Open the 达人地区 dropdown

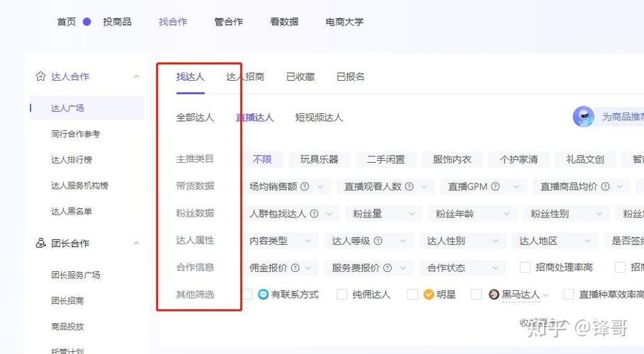coord(555,241)
